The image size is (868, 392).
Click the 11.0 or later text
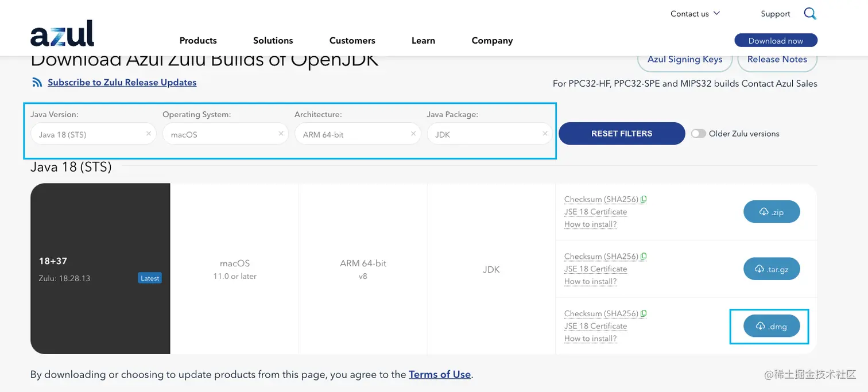point(234,277)
